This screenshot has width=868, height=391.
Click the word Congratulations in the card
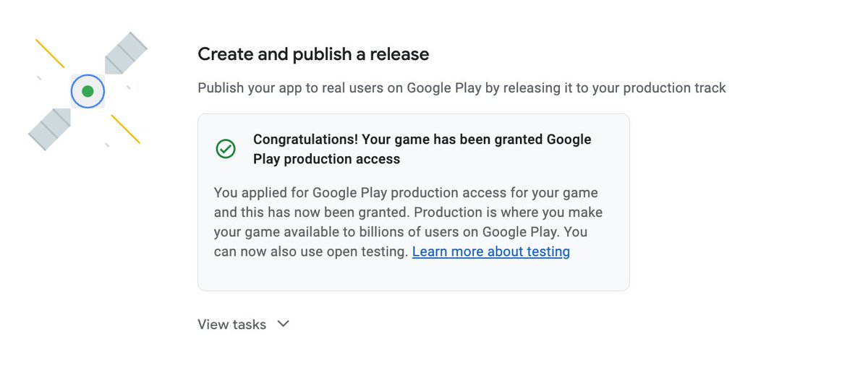pos(305,139)
